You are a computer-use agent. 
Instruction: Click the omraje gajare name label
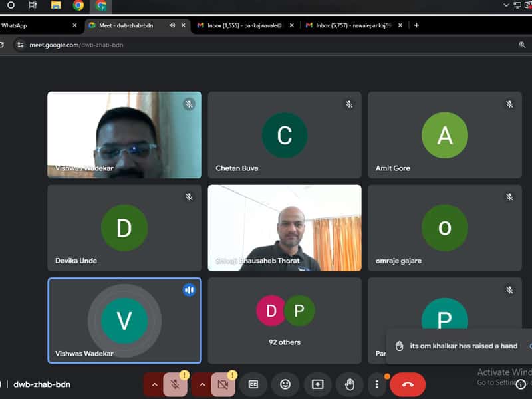point(398,261)
